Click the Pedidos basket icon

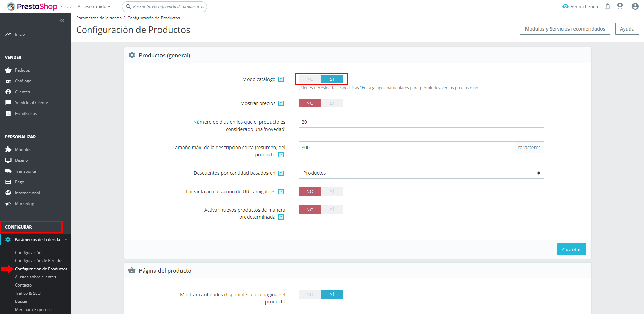tap(8, 70)
